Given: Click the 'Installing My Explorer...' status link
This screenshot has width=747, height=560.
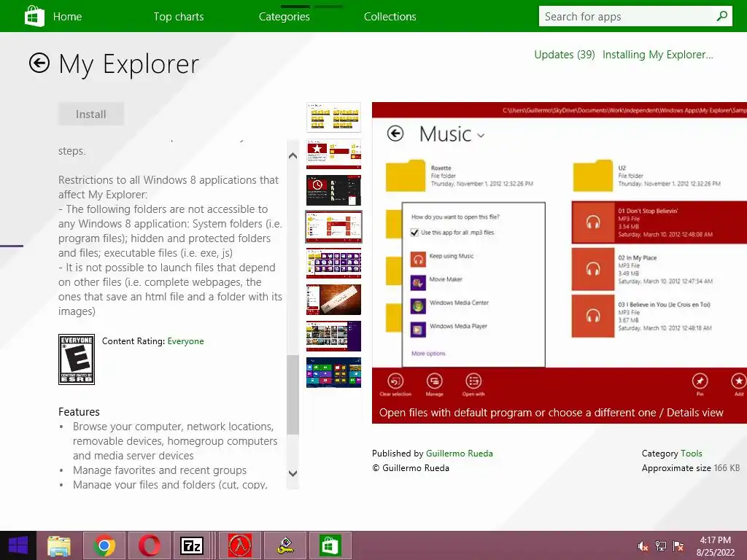Looking at the screenshot, I should (x=658, y=55).
